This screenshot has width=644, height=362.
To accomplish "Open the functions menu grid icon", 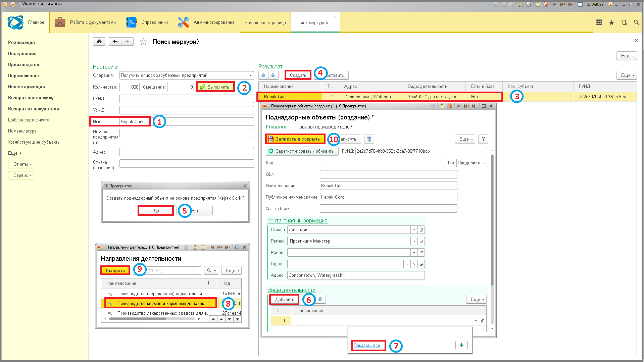I will 599,22.
